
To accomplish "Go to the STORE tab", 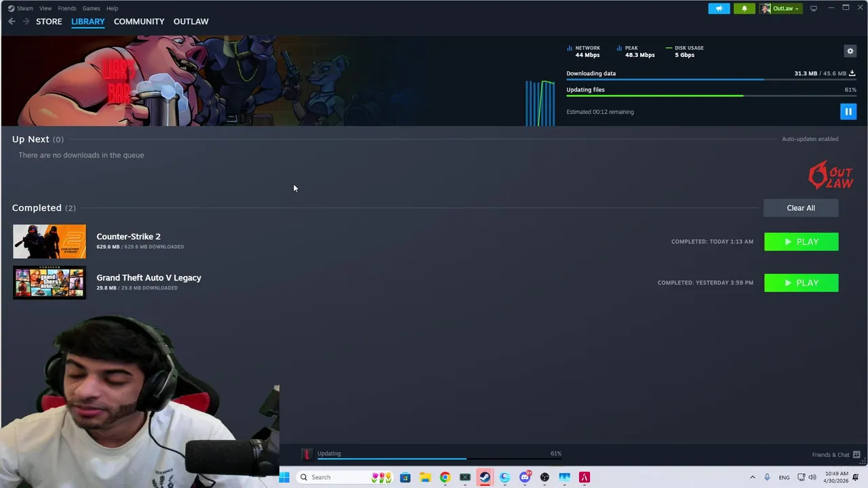I will click(49, 22).
